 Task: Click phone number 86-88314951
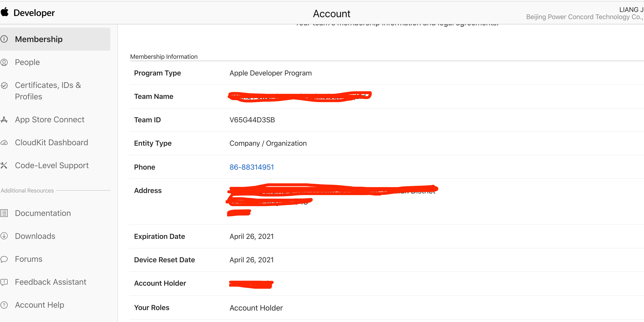pyautogui.click(x=252, y=167)
